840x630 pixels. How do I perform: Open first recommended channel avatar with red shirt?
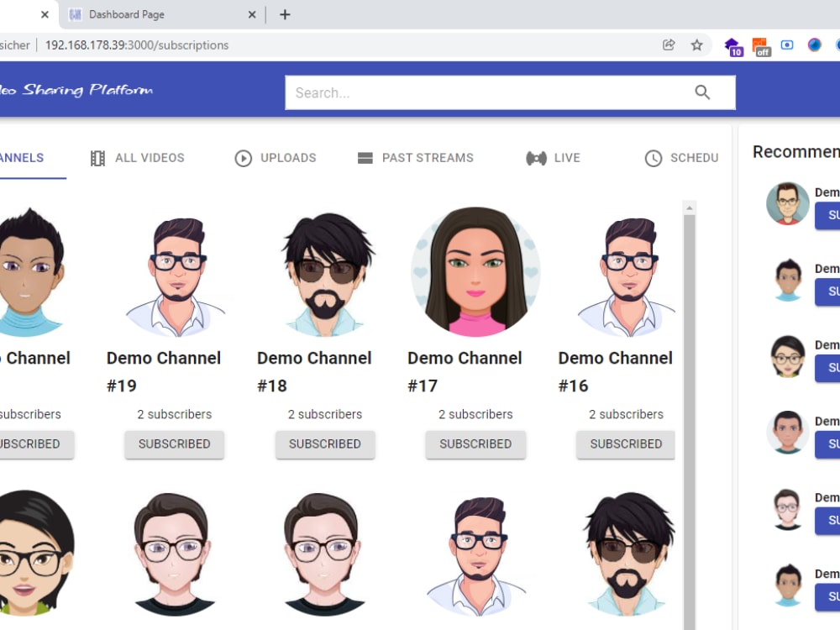[788, 203]
